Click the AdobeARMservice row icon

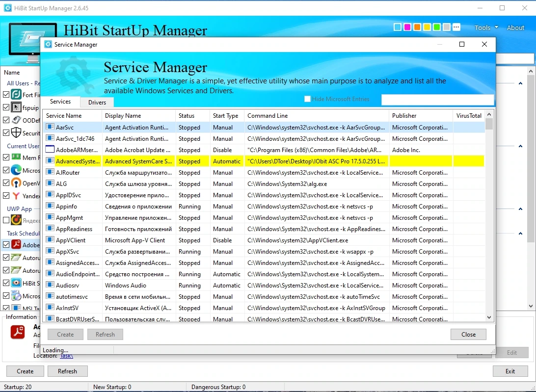click(50, 150)
